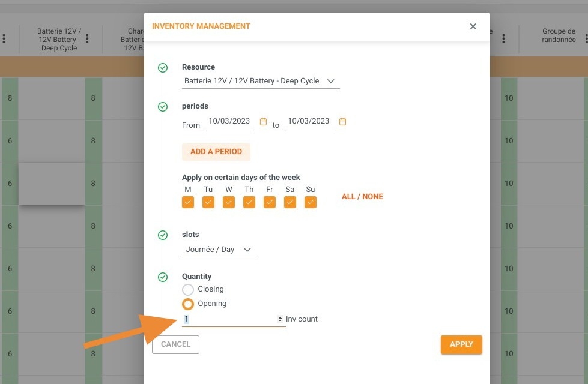Click ADD A PERIOD button
This screenshot has height=384, width=588.
(216, 152)
